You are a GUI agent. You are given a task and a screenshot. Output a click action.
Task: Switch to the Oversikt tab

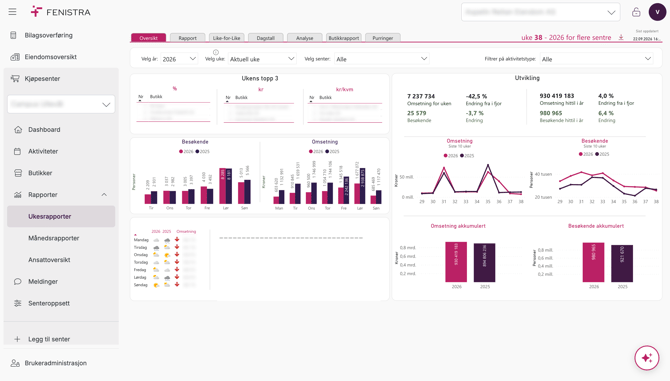[148, 38]
